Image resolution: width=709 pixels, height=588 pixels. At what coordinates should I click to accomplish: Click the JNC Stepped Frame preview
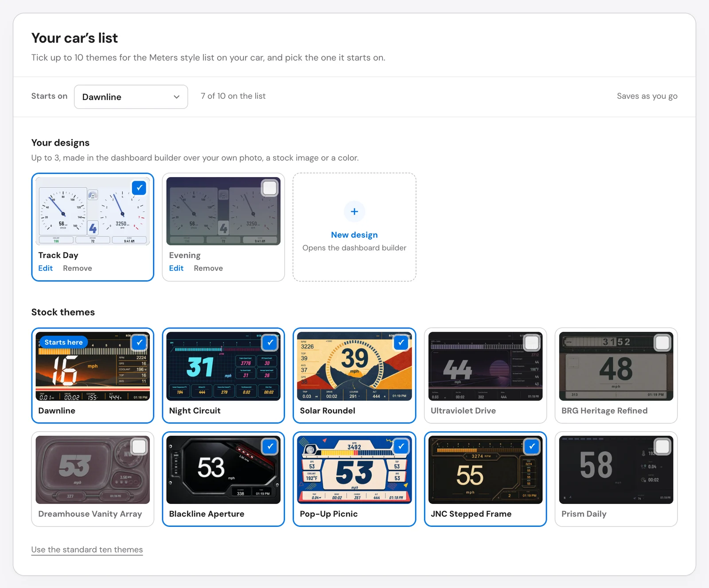(x=485, y=470)
